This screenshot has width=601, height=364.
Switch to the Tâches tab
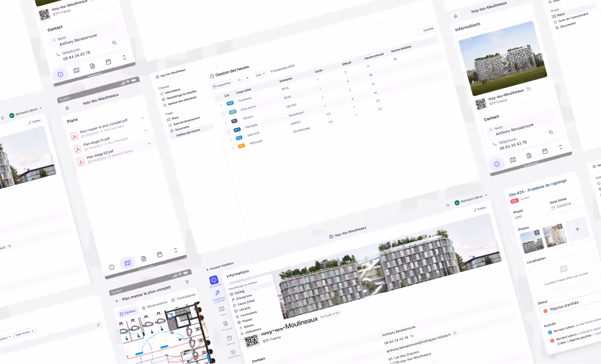pos(128,312)
